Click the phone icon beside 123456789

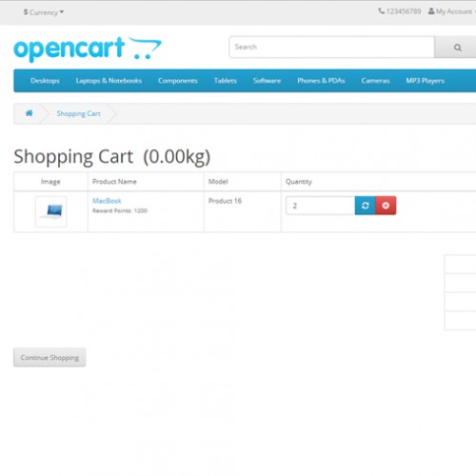381,11
